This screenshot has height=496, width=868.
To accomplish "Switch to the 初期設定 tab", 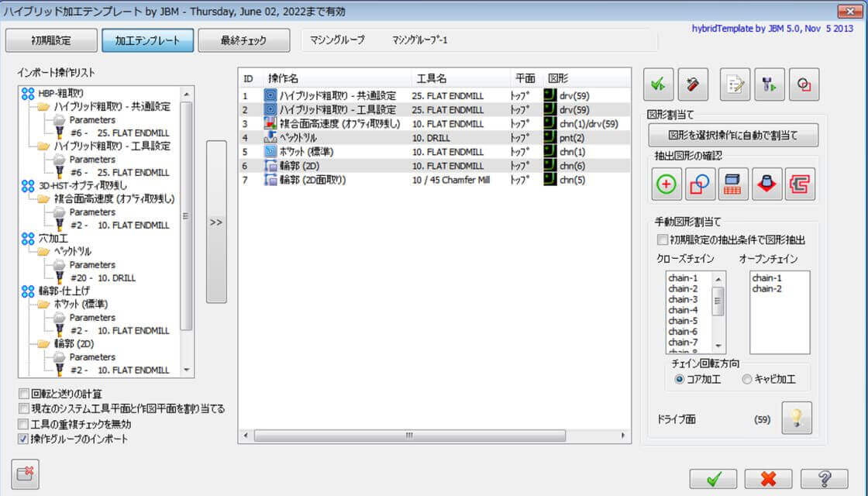I will coord(50,40).
